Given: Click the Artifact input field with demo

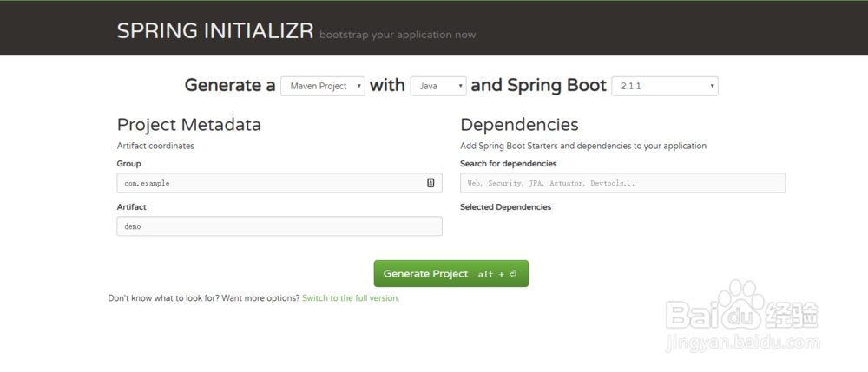Looking at the screenshot, I should click(x=279, y=226).
